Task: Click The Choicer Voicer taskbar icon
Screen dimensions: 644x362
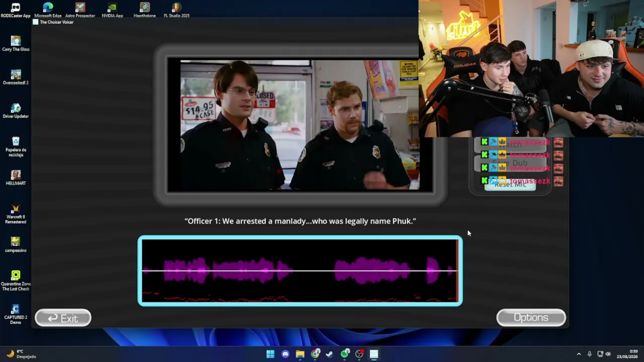Action: [x=374, y=354]
